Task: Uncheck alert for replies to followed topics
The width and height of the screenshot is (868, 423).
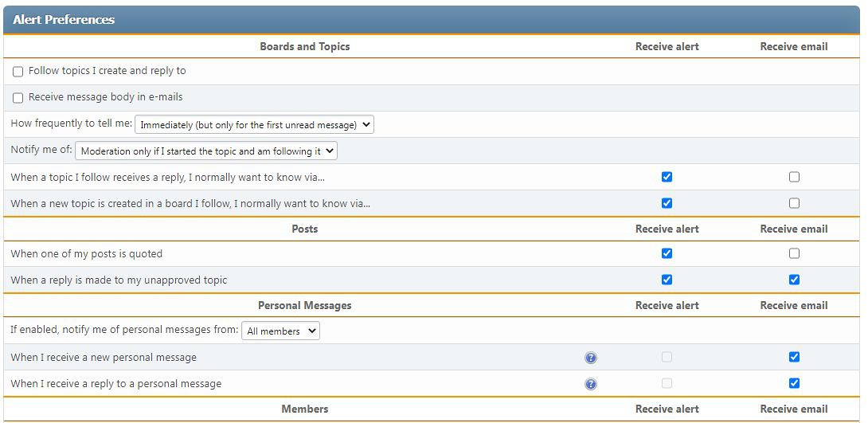Action: (667, 177)
